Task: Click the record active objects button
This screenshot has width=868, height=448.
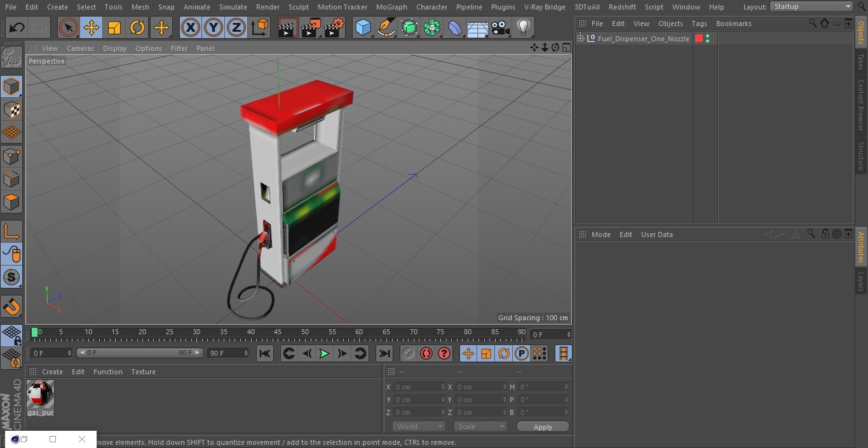Action: [x=409, y=353]
